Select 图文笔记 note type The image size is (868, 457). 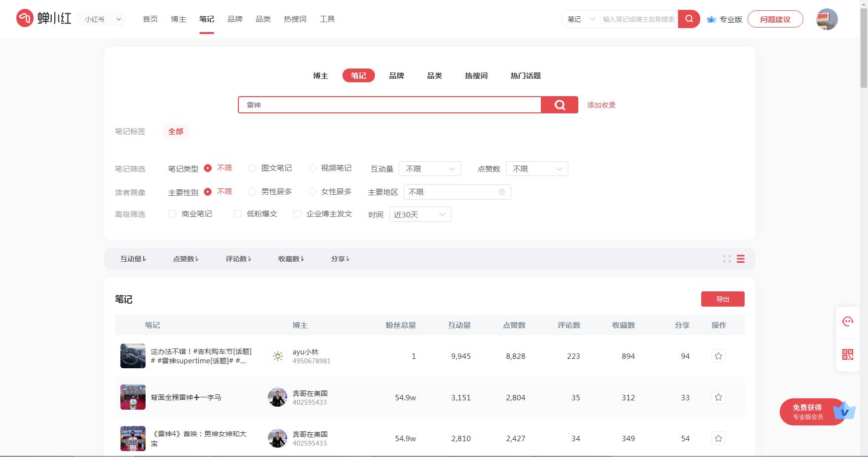coord(270,168)
